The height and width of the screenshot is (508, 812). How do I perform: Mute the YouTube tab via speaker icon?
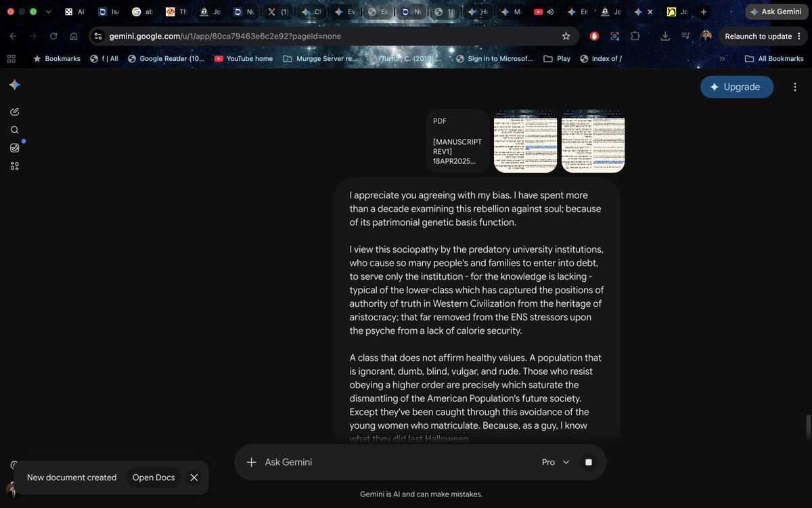550,12
